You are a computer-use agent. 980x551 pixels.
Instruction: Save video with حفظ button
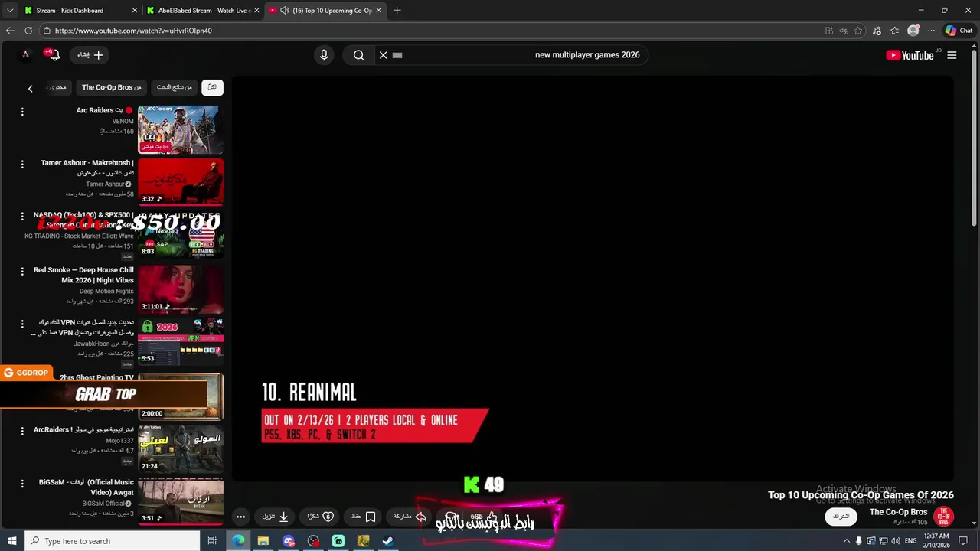364,517
